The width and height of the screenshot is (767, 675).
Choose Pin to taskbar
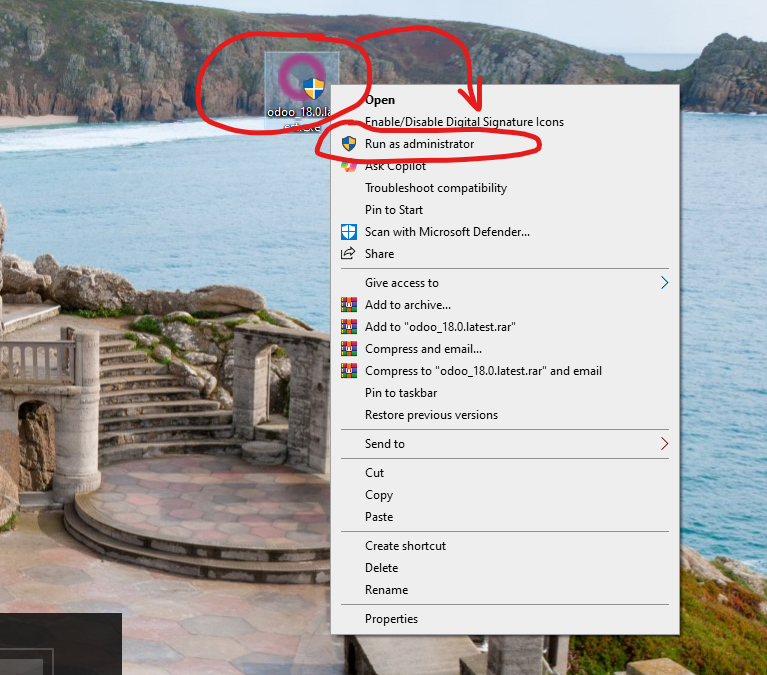(x=401, y=393)
